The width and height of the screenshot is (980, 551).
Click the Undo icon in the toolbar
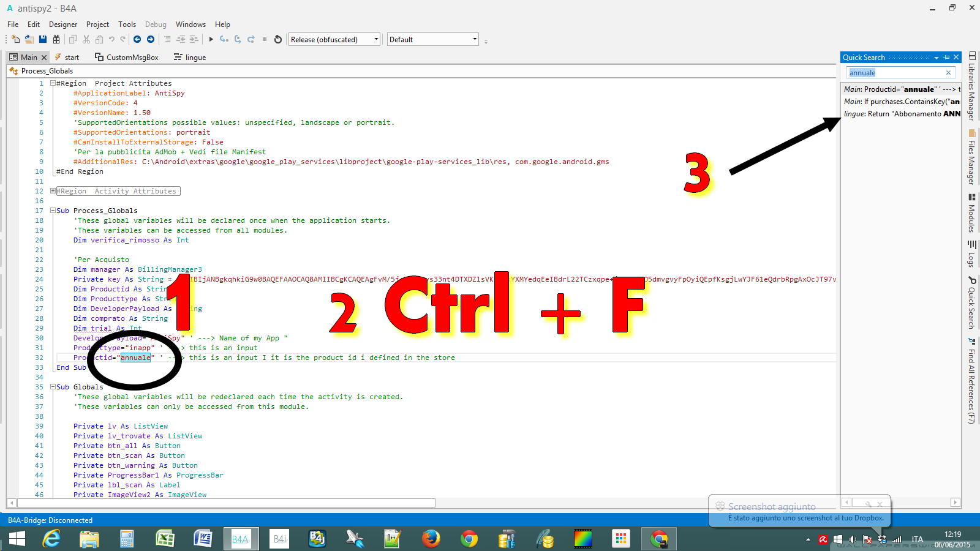click(112, 39)
